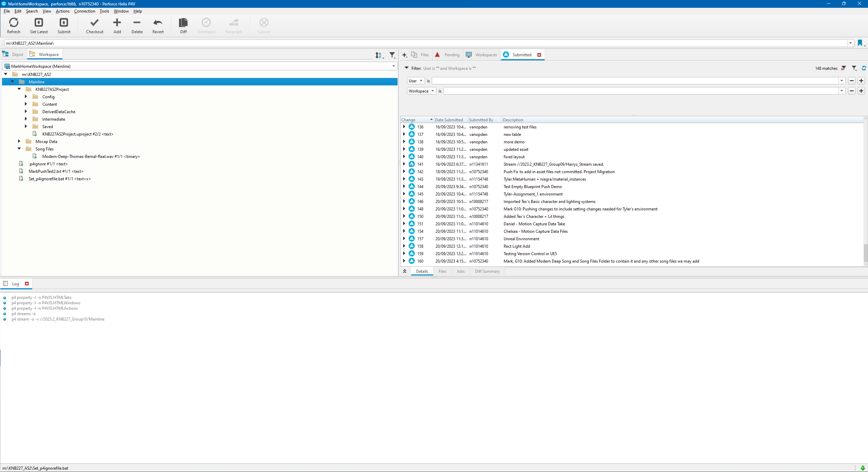Expand changelist 136 row
The width and height of the screenshot is (868, 472).
(404, 127)
